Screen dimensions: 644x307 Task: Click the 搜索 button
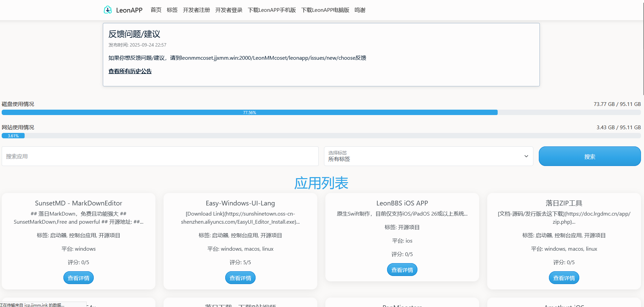click(x=589, y=156)
